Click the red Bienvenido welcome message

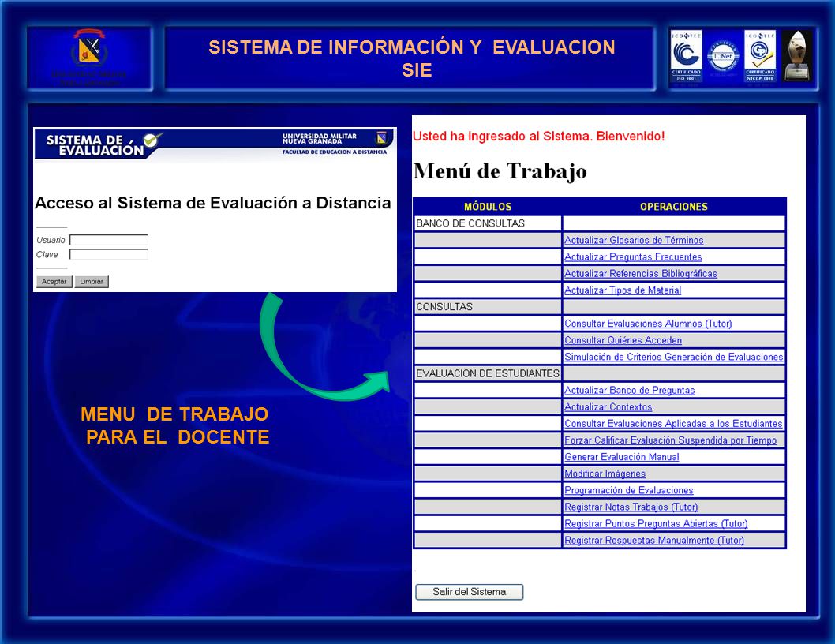coord(539,137)
